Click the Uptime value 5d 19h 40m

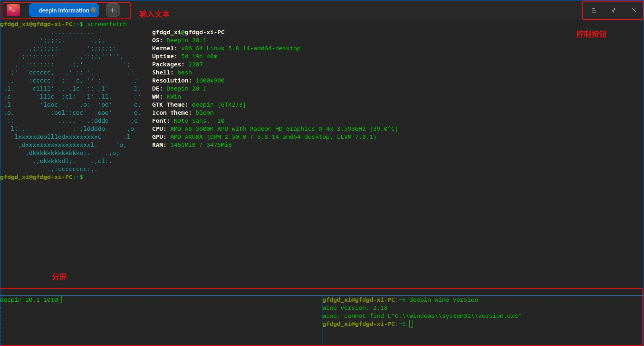pos(199,56)
